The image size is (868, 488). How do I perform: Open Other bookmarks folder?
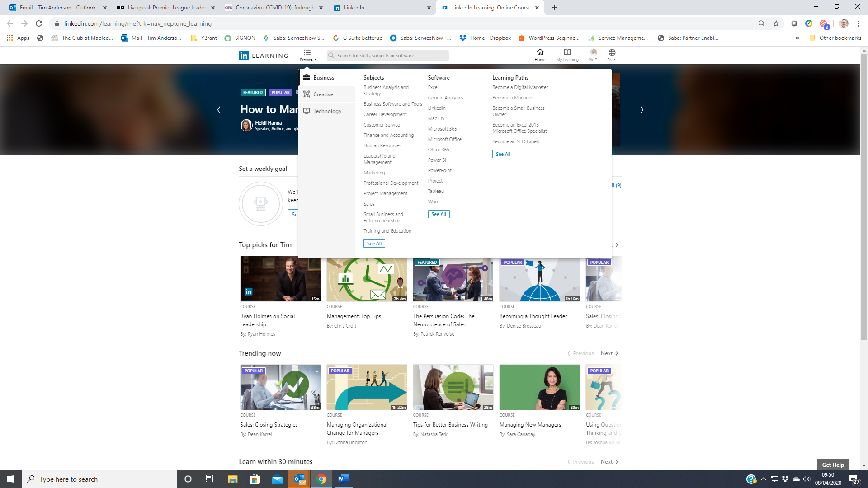(835, 38)
